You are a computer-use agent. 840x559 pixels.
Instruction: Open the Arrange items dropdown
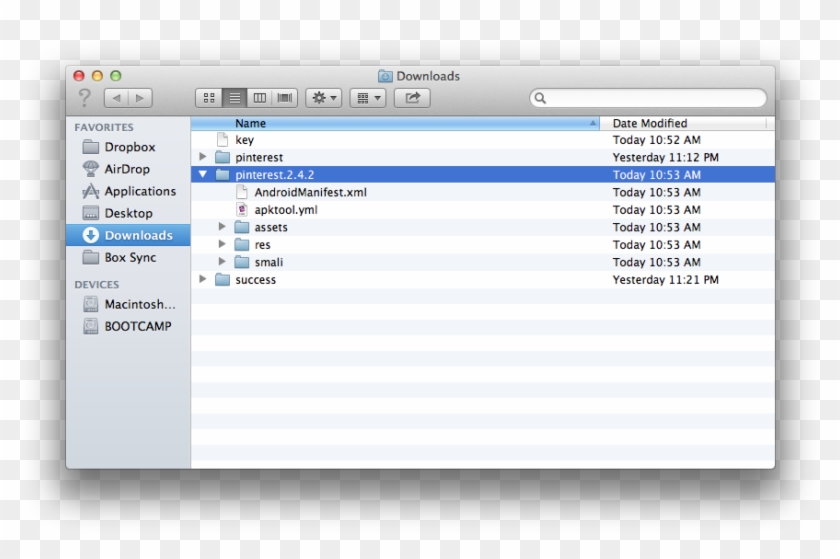coord(368,98)
